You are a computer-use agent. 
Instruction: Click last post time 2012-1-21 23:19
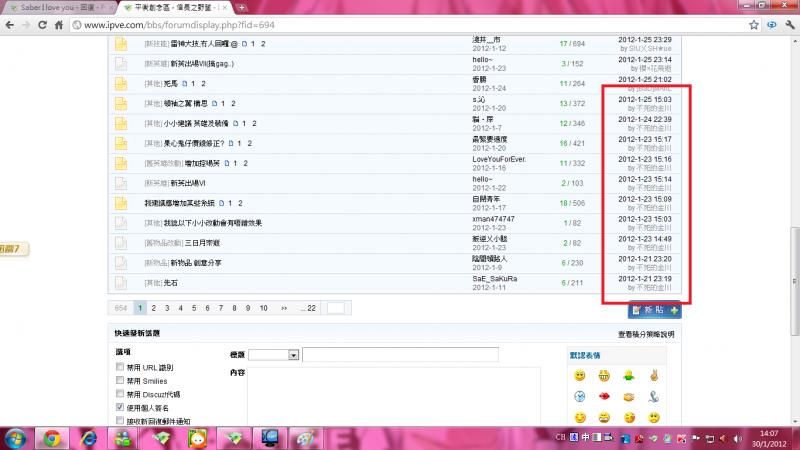645,279
